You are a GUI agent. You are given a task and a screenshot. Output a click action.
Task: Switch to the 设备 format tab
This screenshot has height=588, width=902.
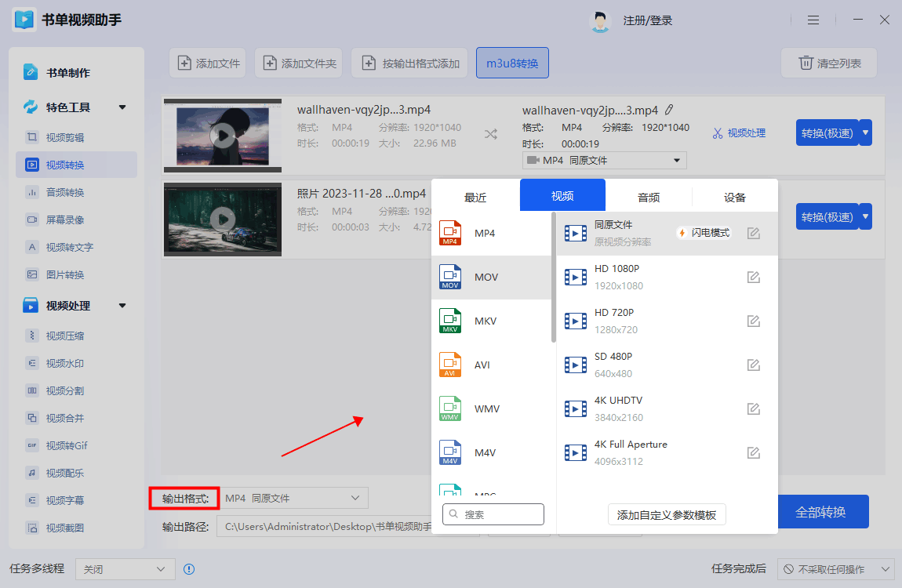point(734,195)
